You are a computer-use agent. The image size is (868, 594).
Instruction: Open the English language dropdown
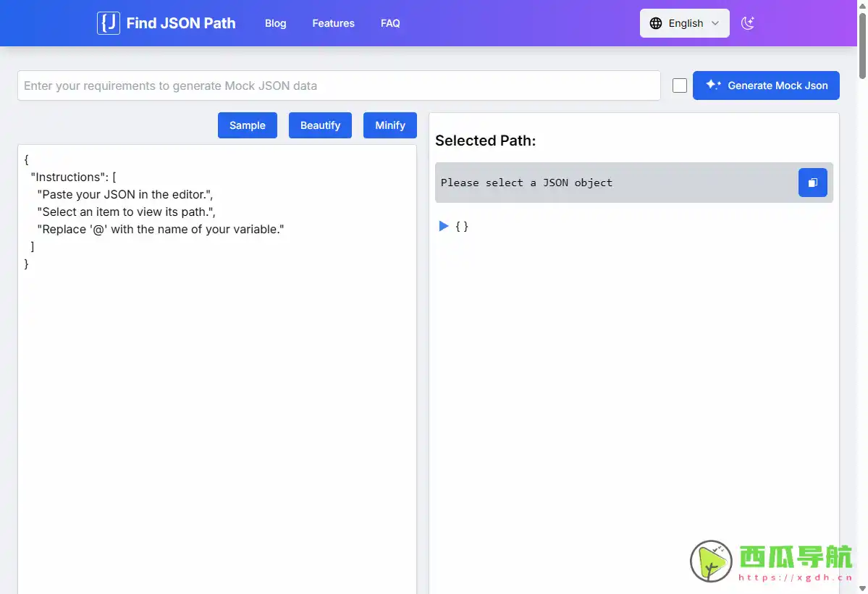click(x=684, y=22)
